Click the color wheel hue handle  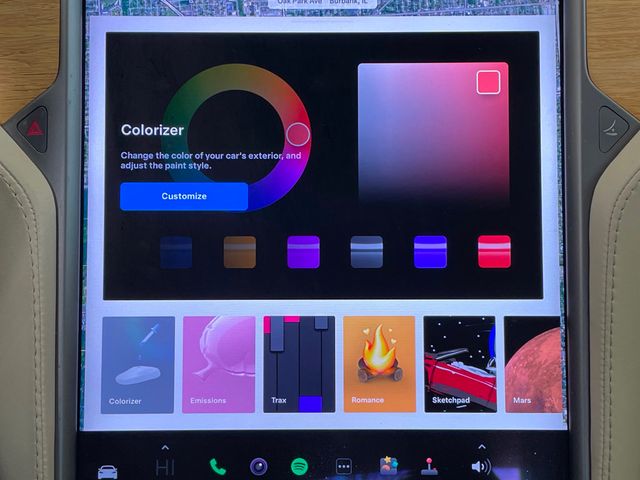coord(298,134)
